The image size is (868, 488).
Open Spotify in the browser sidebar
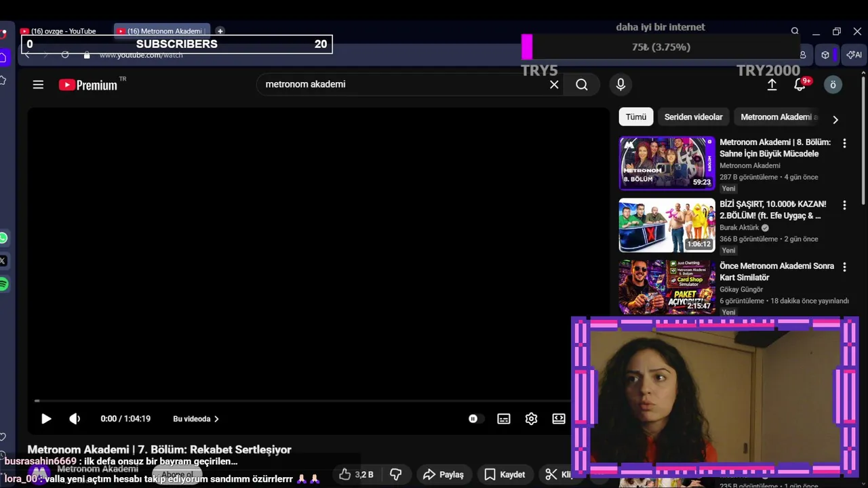click(3, 284)
